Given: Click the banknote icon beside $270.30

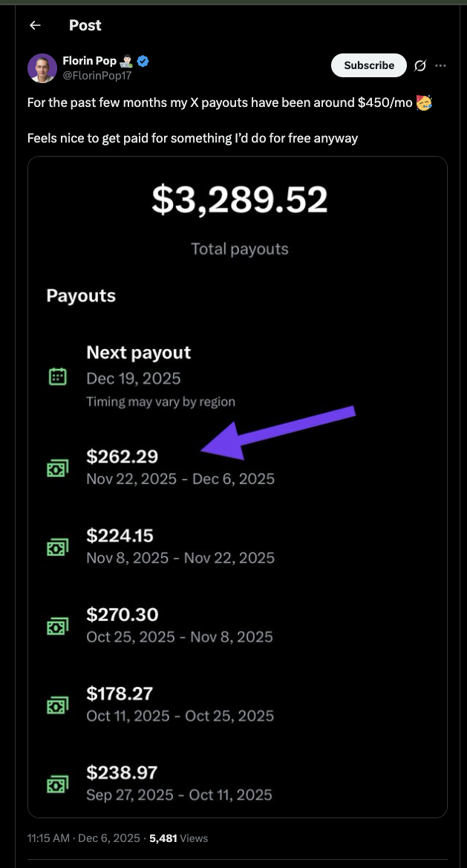Looking at the screenshot, I should coord(58,626).
